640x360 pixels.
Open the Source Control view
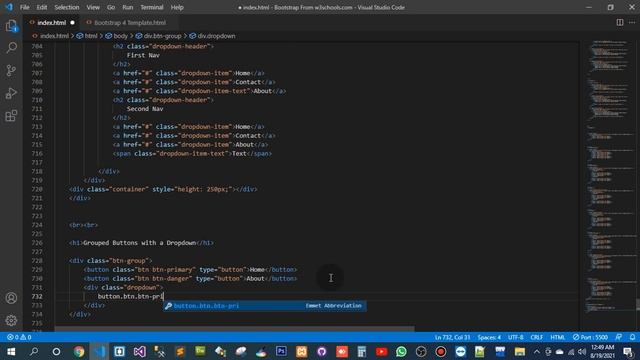click(x=11, y=70)
